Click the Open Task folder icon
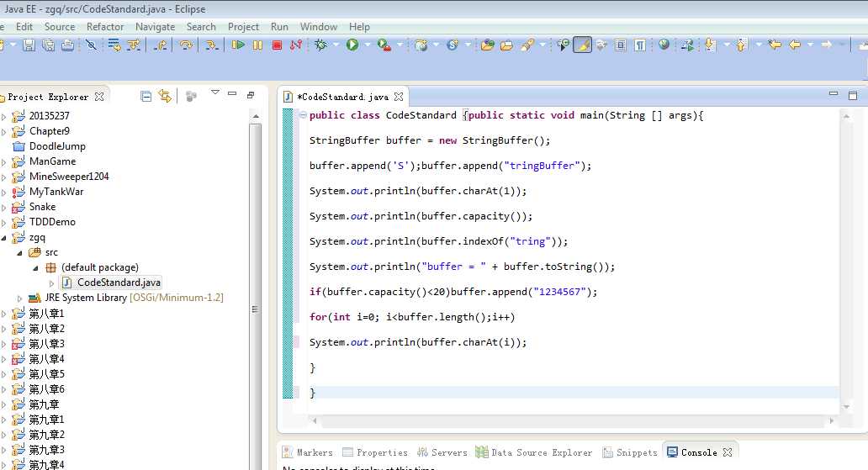The image size is (868, 470). (x=506, y=45)
